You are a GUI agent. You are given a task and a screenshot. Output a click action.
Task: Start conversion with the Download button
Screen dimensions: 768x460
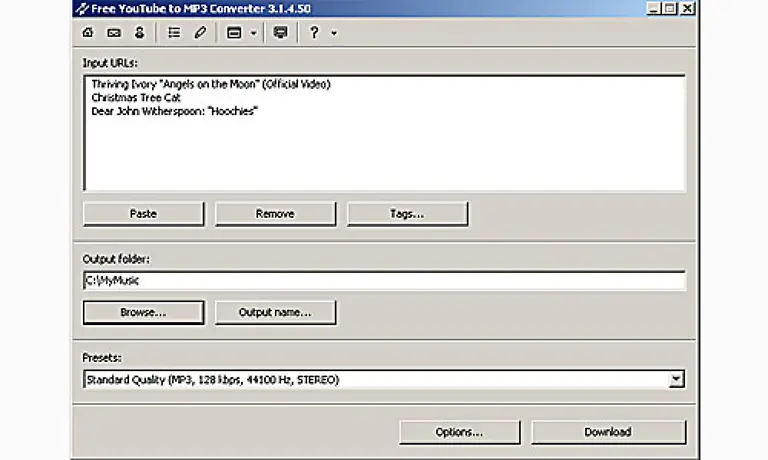click(x=608, y=432)
